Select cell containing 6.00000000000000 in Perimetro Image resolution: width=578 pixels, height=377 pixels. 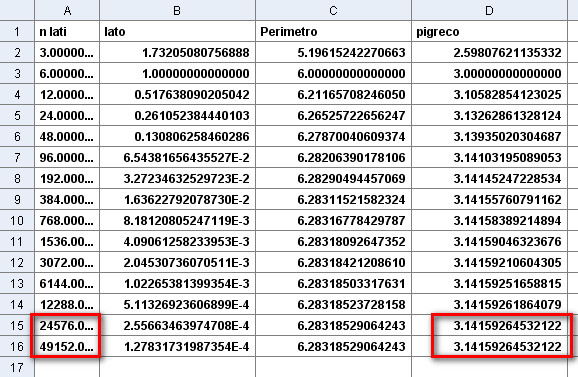[333, 73]
